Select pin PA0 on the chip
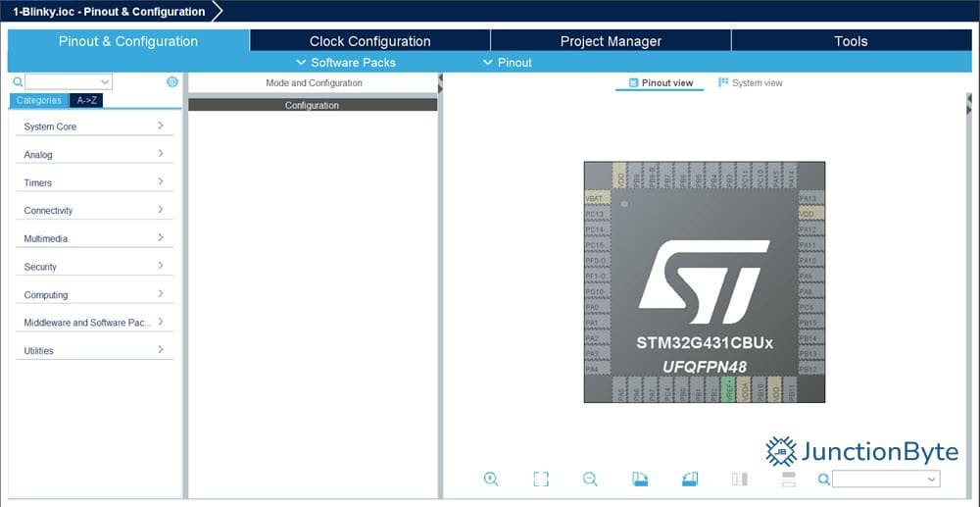The height and width of the screenshot is (507, 980). point(598,307)
